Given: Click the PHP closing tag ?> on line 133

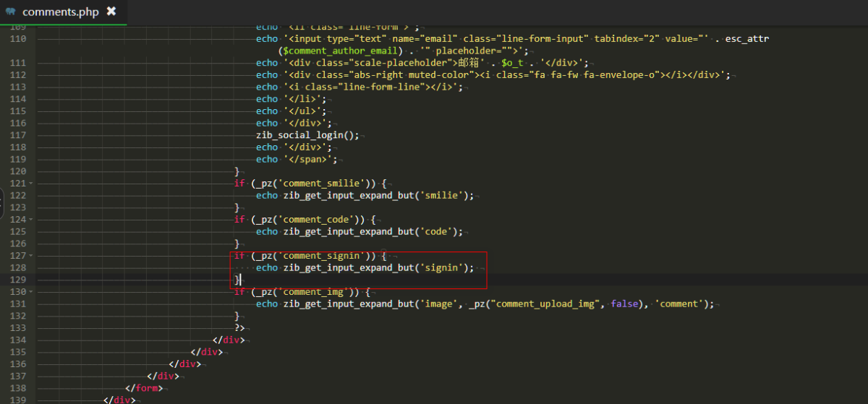Looking at the screenshot, I should point(239,328).
